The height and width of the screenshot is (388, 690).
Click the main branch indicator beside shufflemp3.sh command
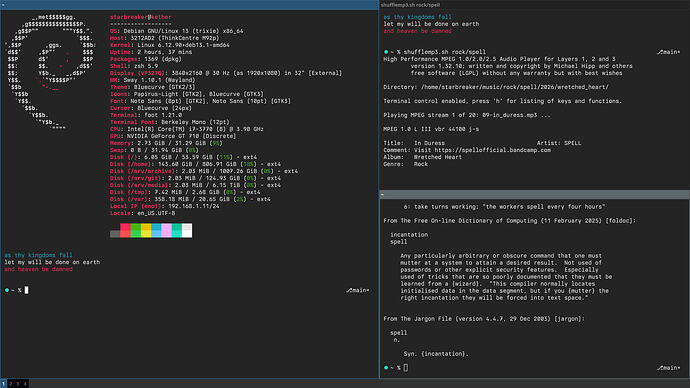669,52
